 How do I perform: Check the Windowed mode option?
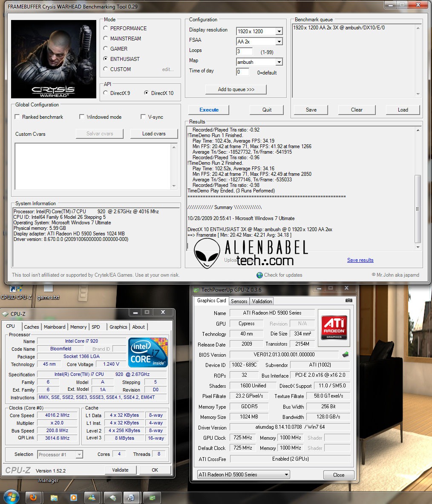click(82, 117)
